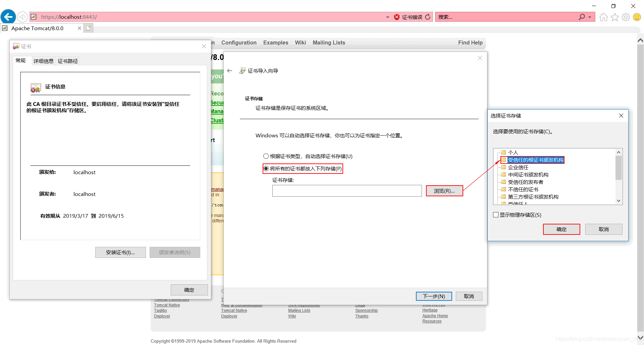
Task: Select 第三方根证书颁发机构 in the store list
Action: tap(533, 197)
